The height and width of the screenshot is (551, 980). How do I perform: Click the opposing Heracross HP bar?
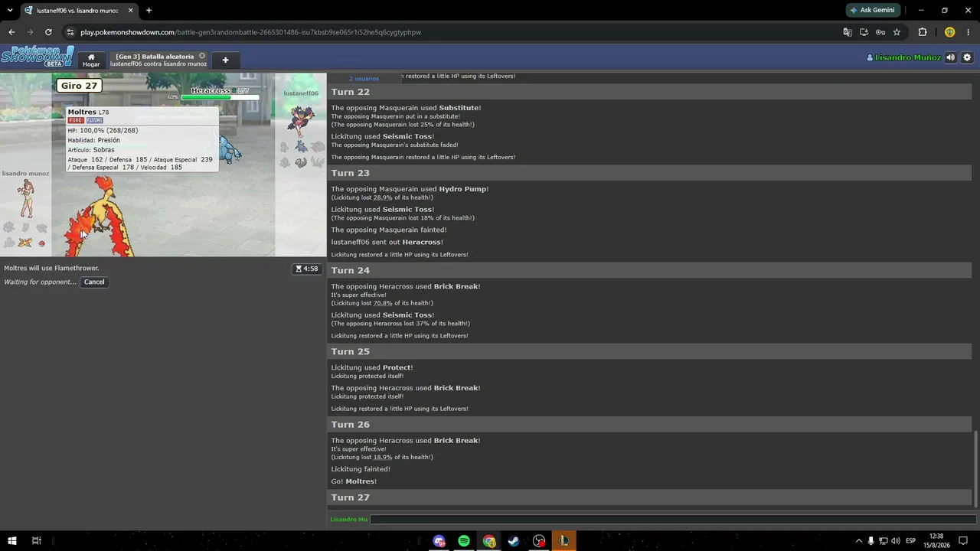click(220, 97)
